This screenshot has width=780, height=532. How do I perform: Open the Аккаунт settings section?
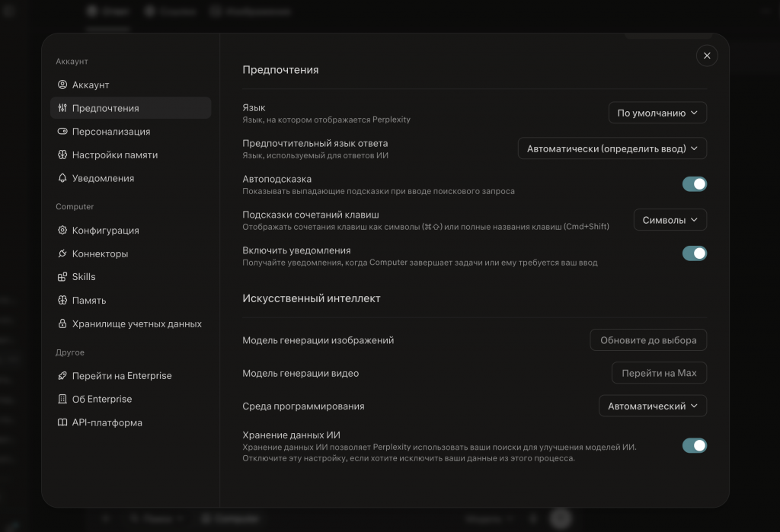point(131,84)
